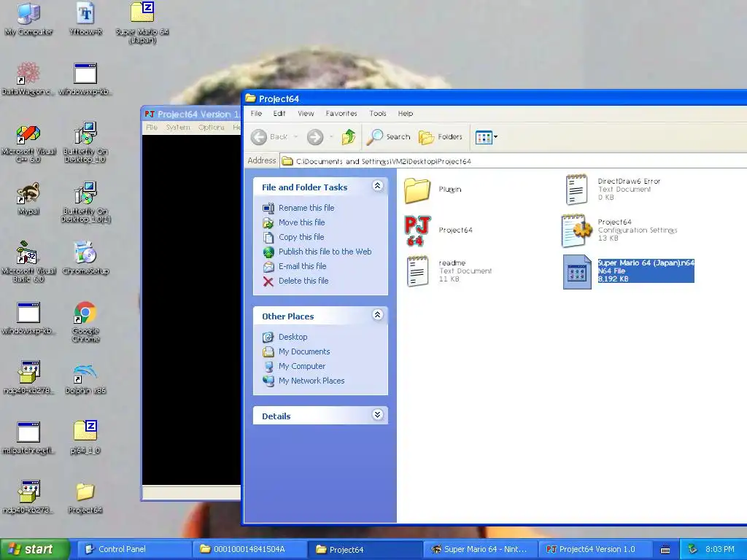
Task: Open Options menu in Project64 emulator window
Action: click(x=211, y=127)
